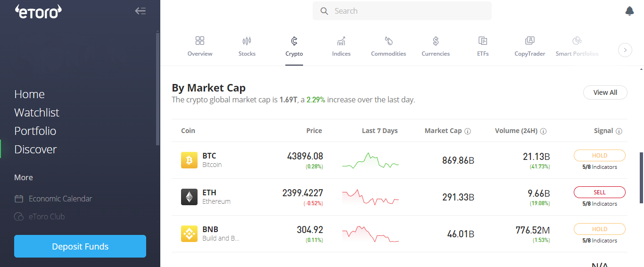Click View All for market cap
This screenshot has height=267, width=644.
click(x=605, y=92)
